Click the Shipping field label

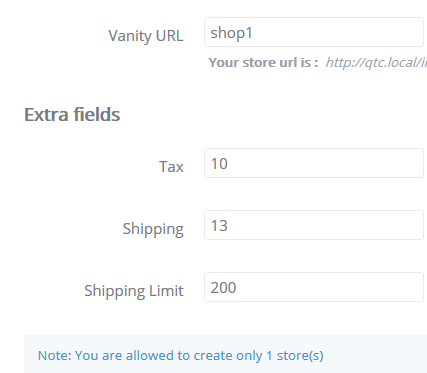tap(153, 229)
